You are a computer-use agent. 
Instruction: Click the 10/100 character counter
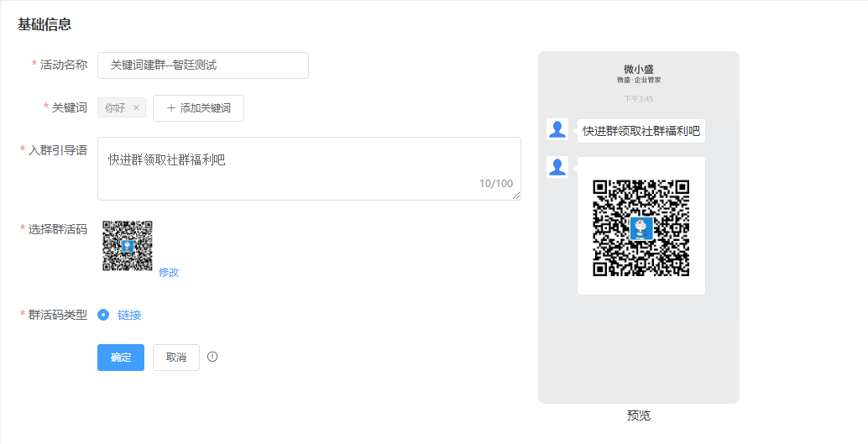[x=496, y=183]
